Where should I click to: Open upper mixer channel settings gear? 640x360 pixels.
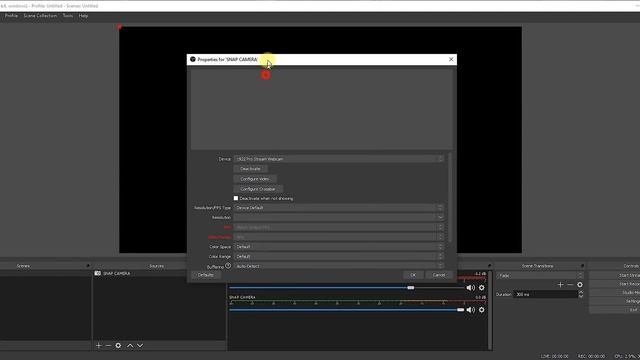point(482,288)
